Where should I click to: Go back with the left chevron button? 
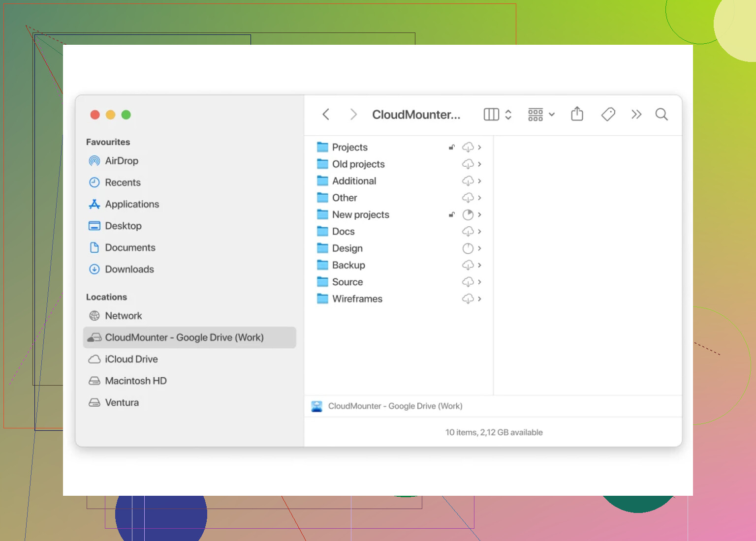coord(326,115)
